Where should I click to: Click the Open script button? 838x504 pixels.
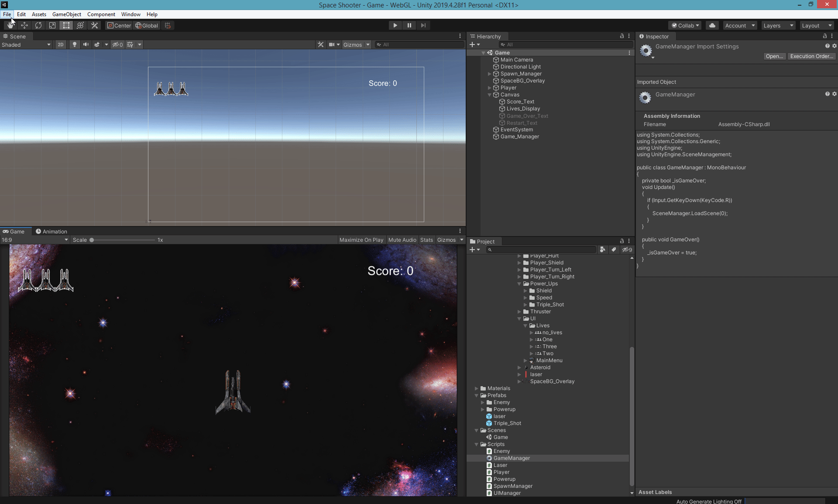[774, 56]
